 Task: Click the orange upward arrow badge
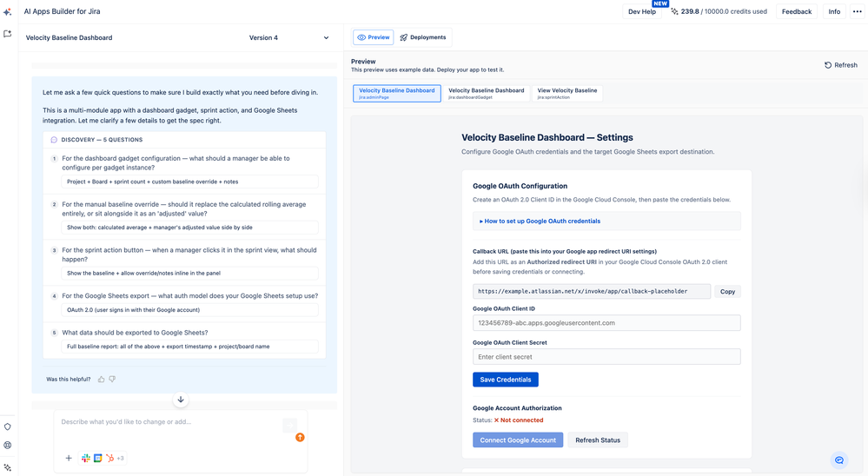(x=300, y=437)
